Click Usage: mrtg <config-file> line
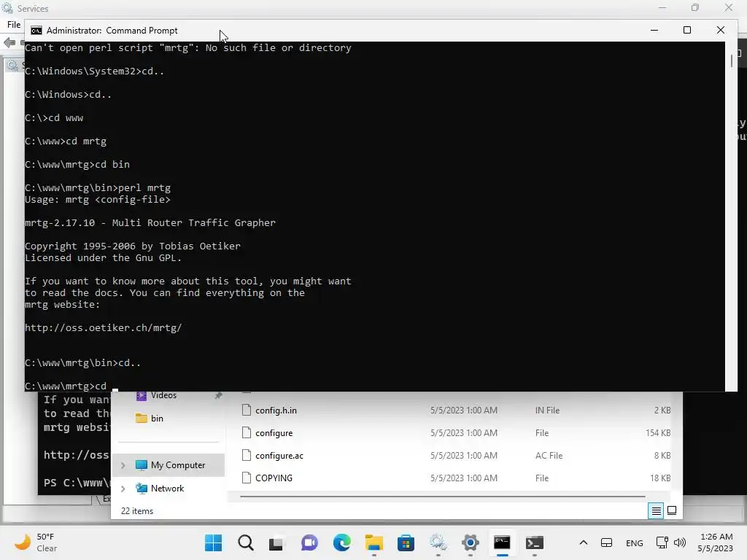The width and height of the screenshot is (747, 560). [98, 199]
